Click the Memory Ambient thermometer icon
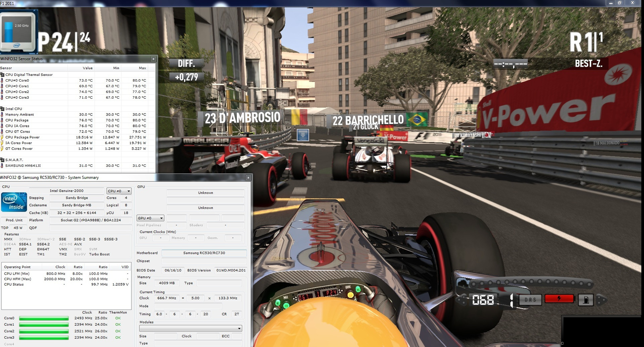 coord(2,114)
